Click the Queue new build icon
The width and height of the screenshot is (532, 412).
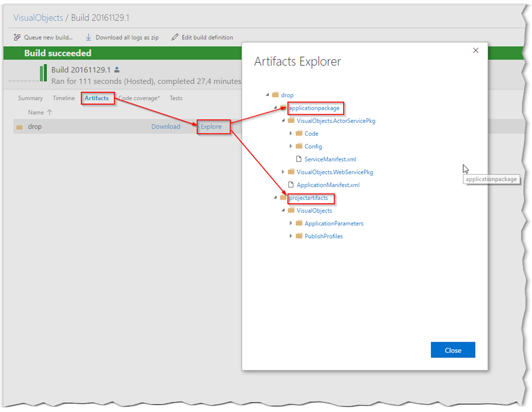17,38
